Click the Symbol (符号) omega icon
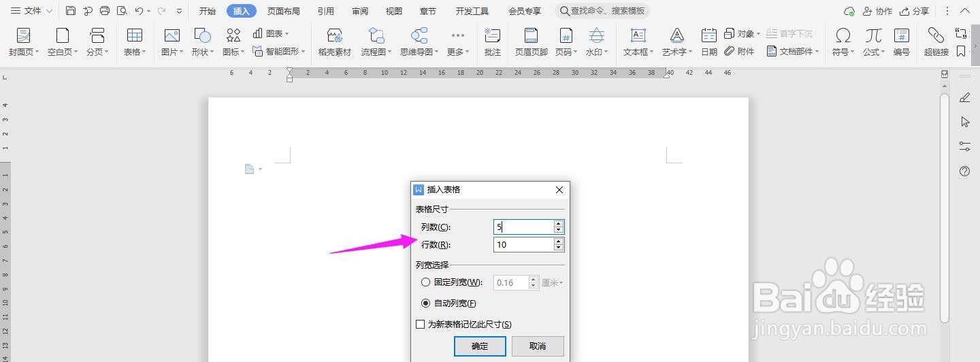This screenshot has height=362, width=980. coord(843,35)
